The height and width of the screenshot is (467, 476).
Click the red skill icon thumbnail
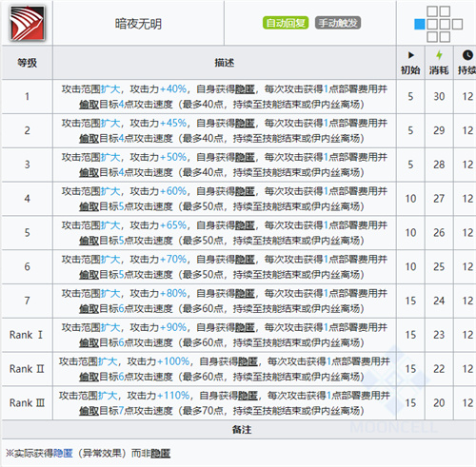coord(27,23)
